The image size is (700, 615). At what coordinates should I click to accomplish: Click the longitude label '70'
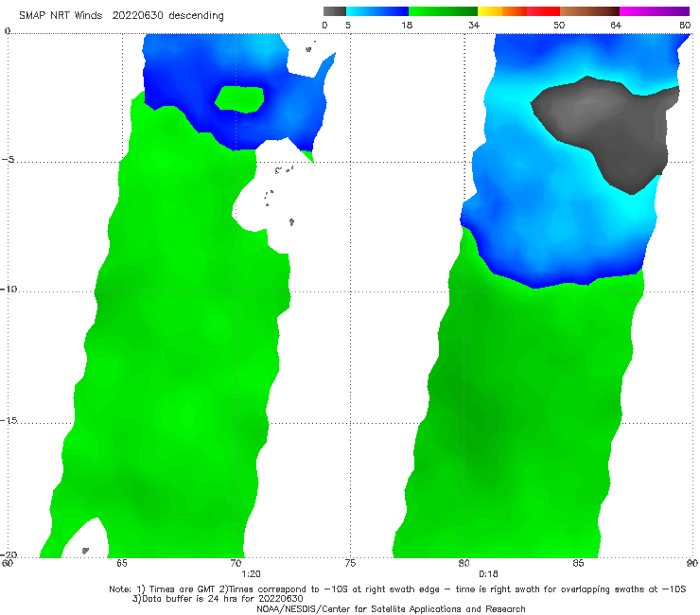236,563
